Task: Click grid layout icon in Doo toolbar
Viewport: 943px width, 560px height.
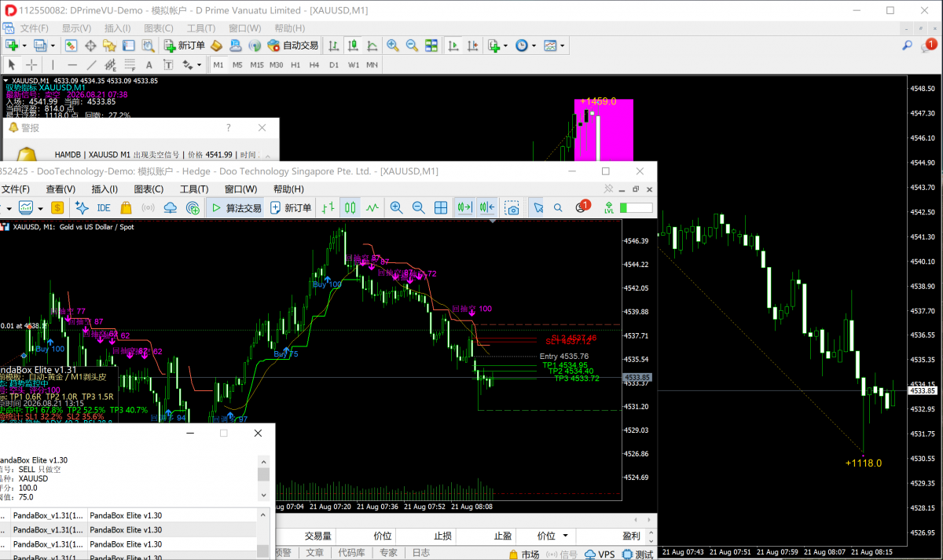Action: click(x=441, y=207)
